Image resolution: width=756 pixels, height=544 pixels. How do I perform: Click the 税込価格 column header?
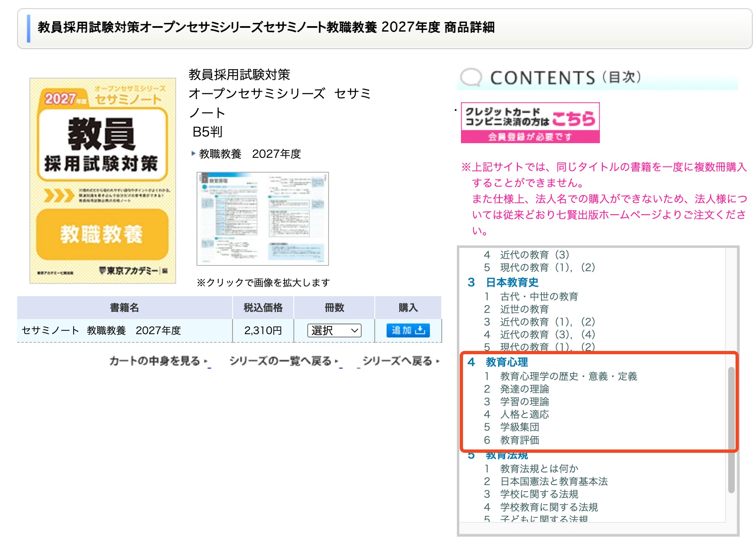coord(263,308)
